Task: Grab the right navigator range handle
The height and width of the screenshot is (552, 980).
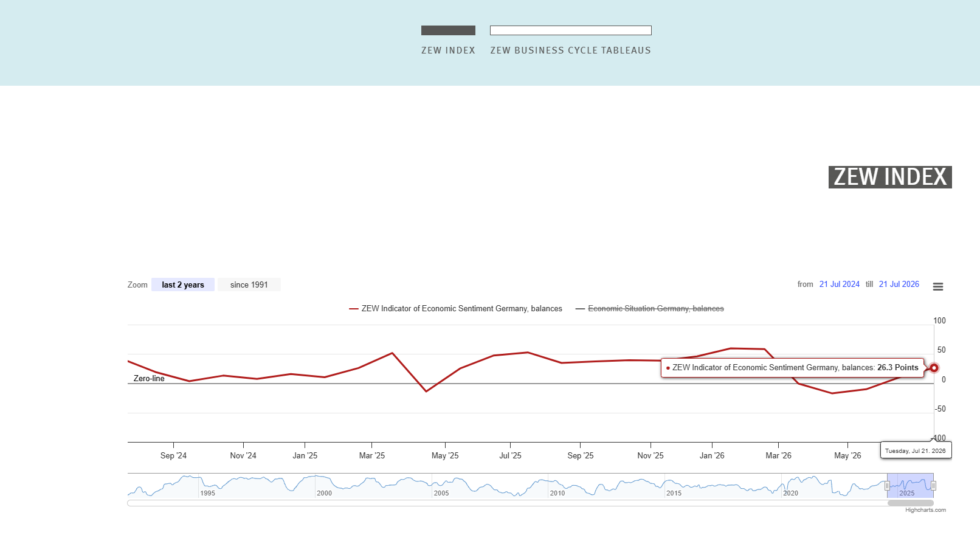Action: [933, 486]
